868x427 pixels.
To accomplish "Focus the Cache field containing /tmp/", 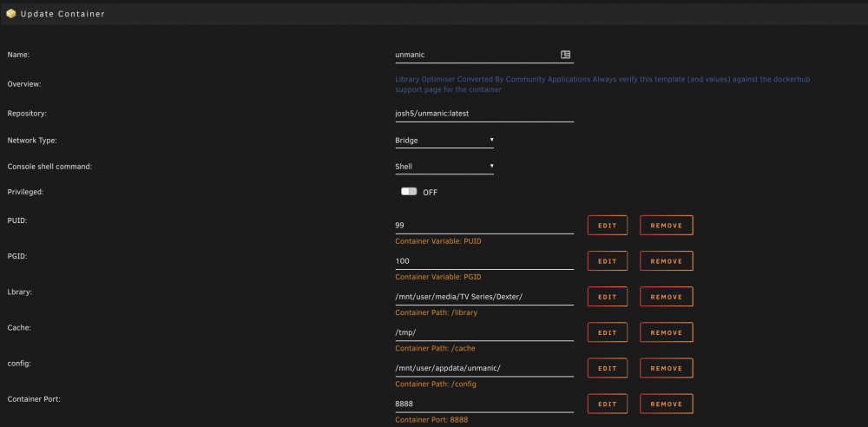I will [484, 332].
